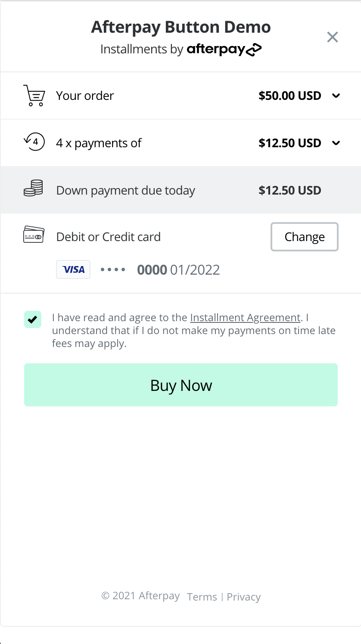Expand the $12.50 USD payment schedule
This screenshot has height=644, width=361.
click(336, 143)
